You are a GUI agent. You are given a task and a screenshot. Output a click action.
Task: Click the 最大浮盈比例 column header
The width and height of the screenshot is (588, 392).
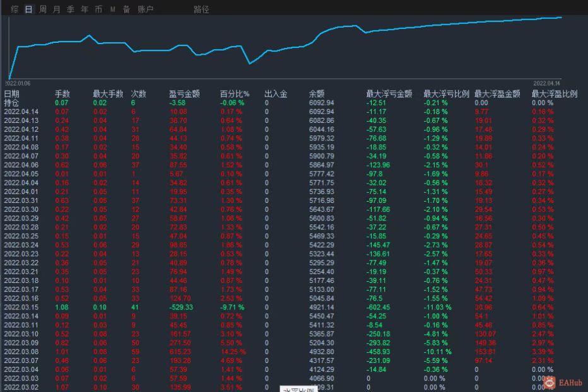point(555,94)
